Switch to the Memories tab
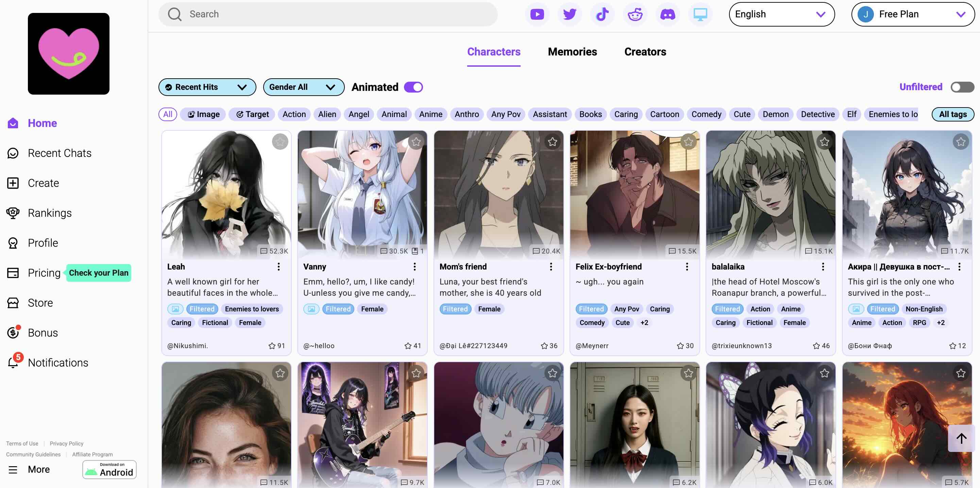 (572, 52)
